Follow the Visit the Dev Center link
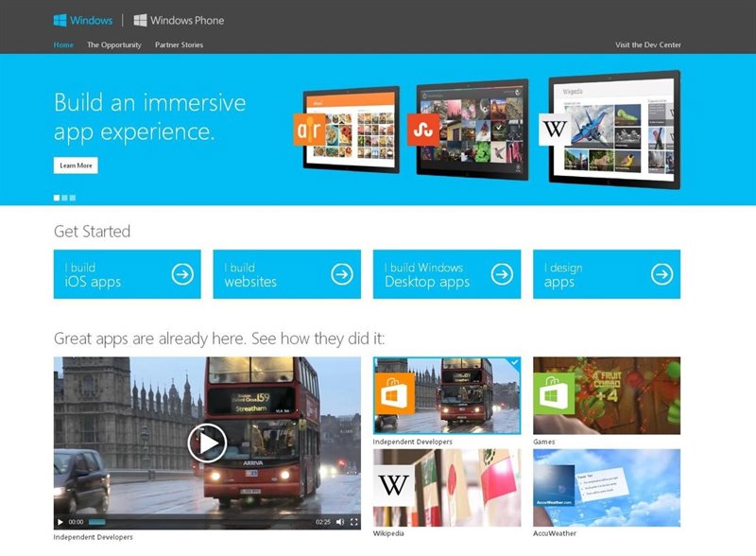The width and height of the screenshot is (756, 556). point(647,44)
